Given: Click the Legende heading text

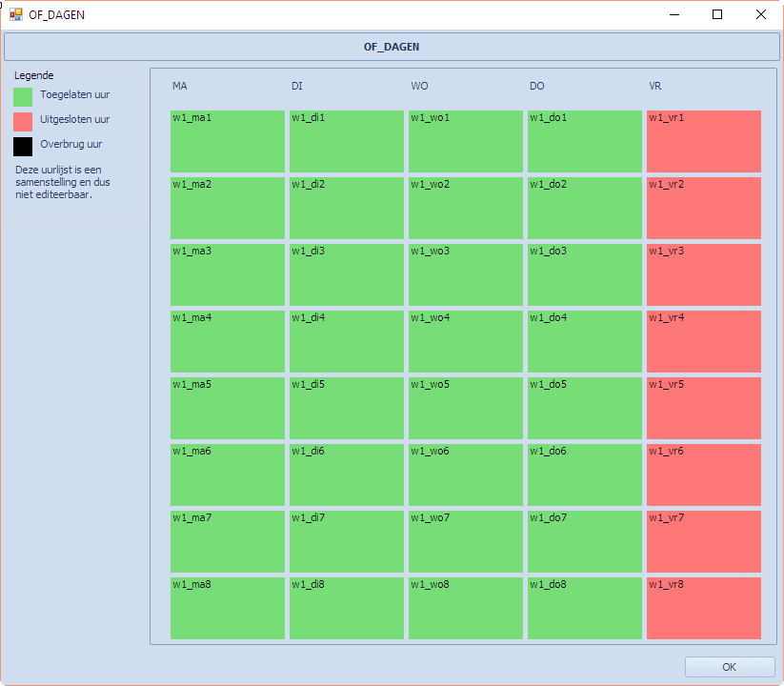Looking at the screenshot, I should [34, 75].
